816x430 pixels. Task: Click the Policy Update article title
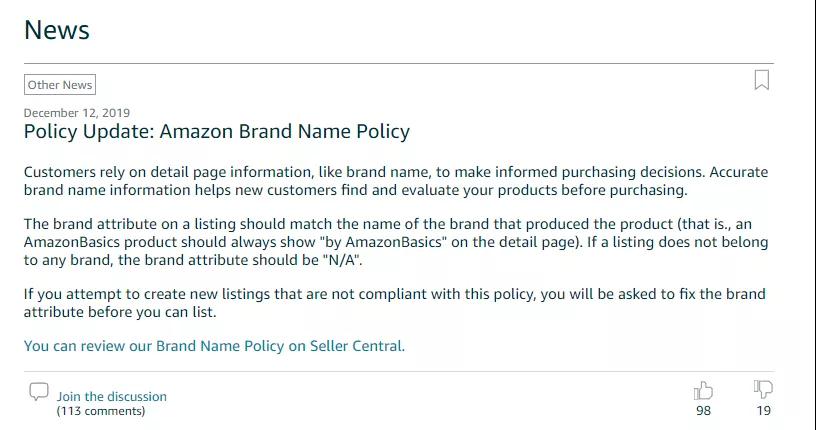tap(217, 131)
